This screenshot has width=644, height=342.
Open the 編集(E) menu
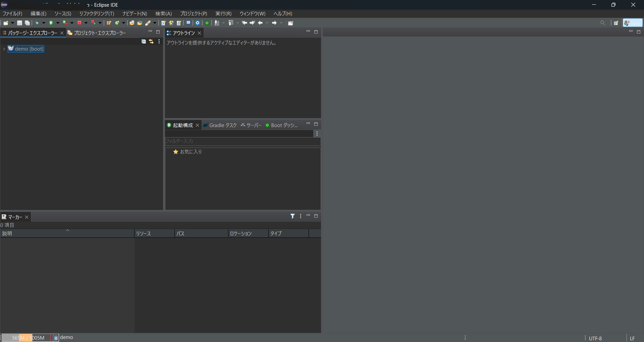point(39,14)
